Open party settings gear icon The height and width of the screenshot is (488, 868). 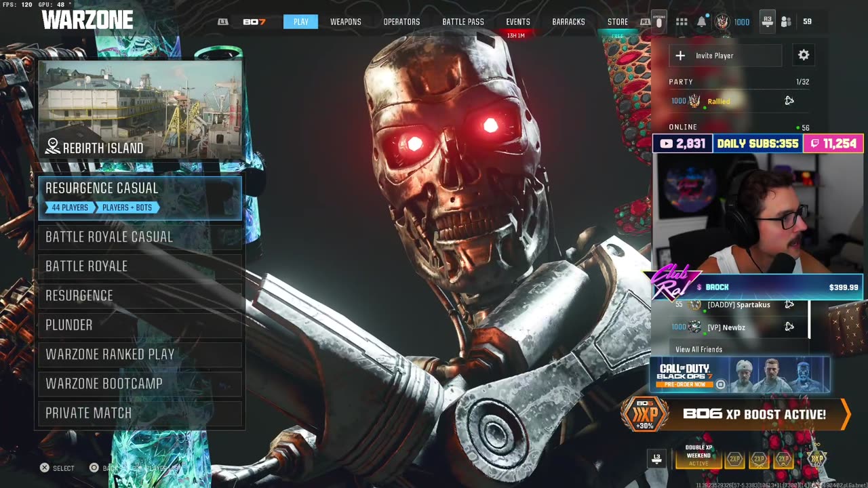click(804, 55)
